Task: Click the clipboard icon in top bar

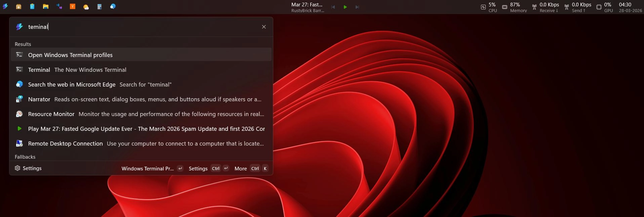Action: [32, 7]
